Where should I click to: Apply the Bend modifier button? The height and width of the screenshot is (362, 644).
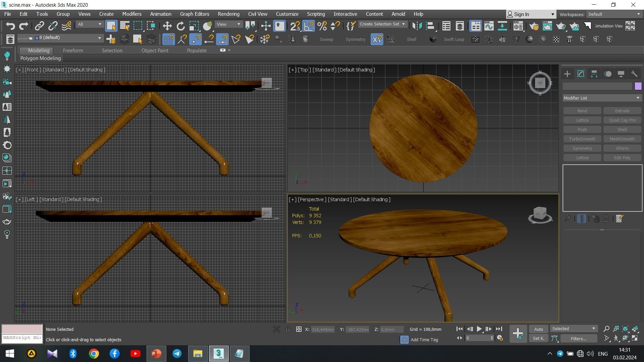click(582, 111)
